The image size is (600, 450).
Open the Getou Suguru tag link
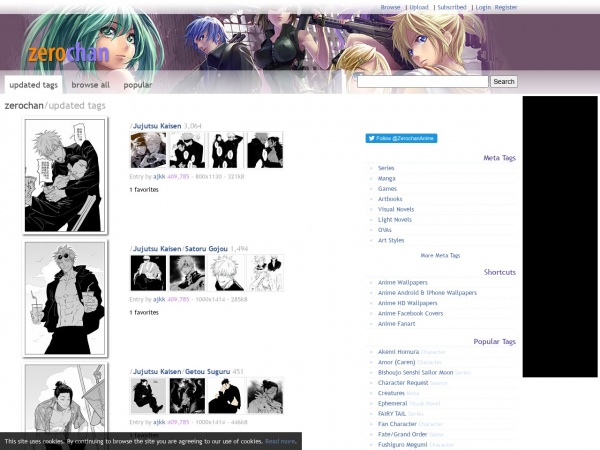pyautogui.click(x=207, y=372)
